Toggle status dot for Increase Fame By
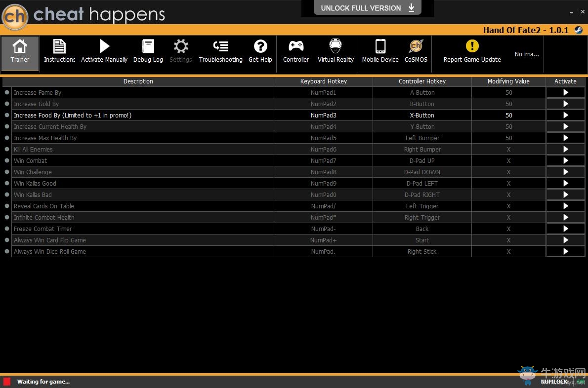 [7, 92]
